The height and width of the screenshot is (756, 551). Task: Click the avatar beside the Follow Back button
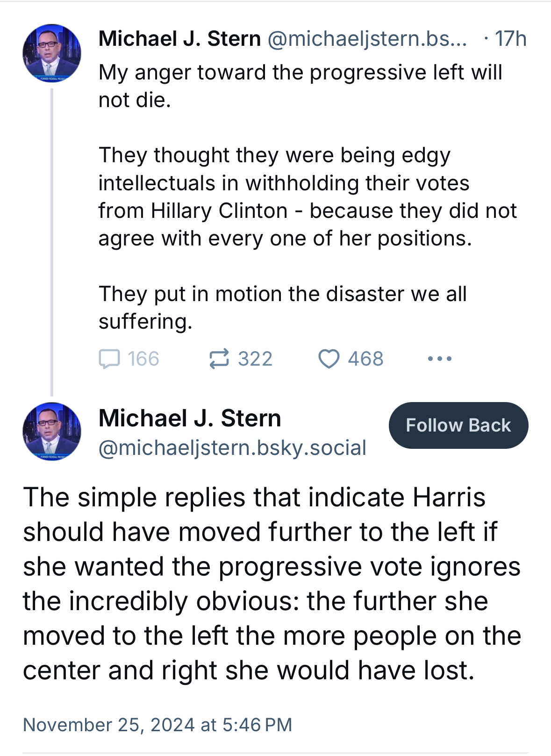(x=52, y=431)
